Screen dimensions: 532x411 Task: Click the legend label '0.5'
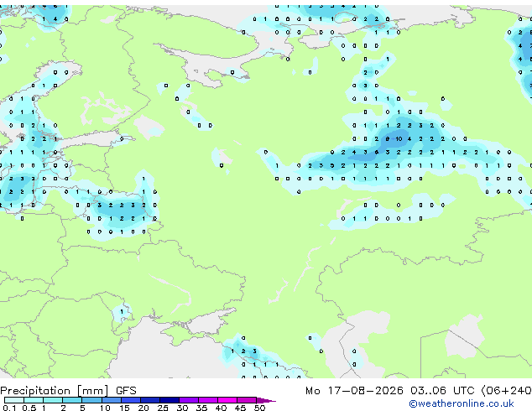[x=29, y=408]
